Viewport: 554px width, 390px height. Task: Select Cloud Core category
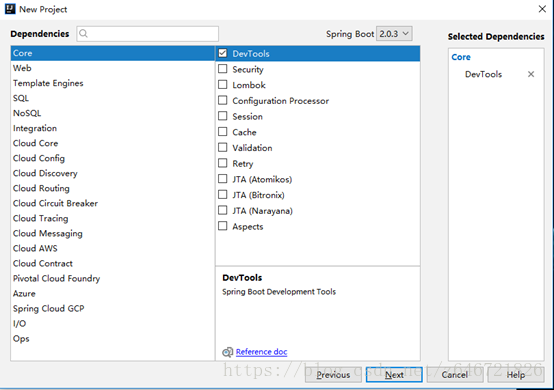[x=113, y=143]
